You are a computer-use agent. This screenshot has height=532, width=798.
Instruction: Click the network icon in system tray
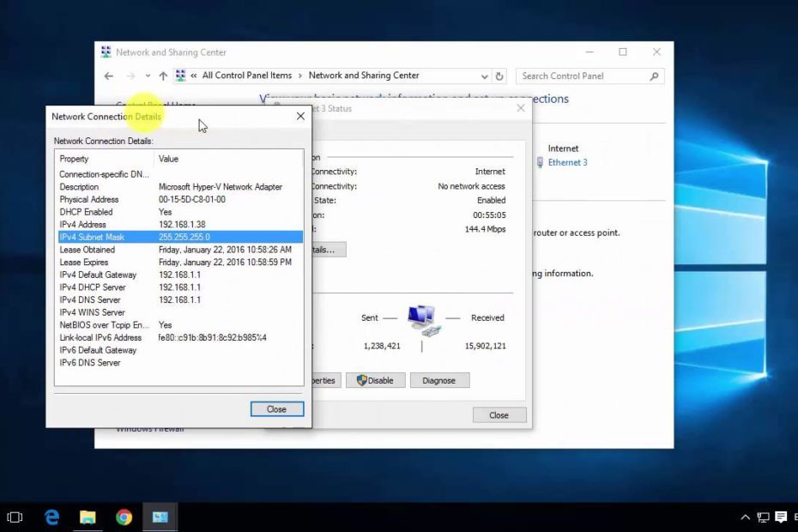coord(762,517)
